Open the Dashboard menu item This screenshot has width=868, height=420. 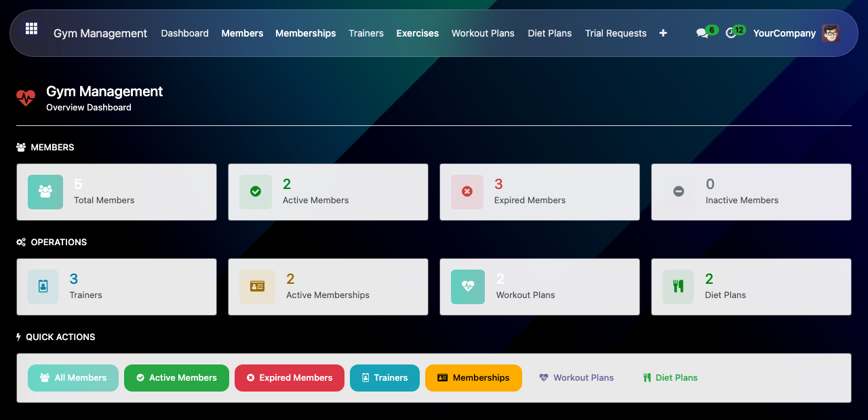[184, 33]
